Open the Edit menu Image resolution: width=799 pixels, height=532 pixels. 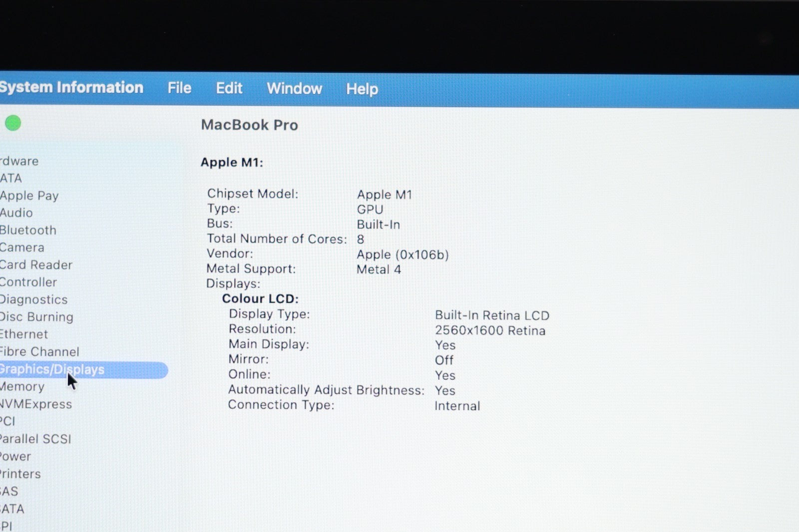click(229, 88)
